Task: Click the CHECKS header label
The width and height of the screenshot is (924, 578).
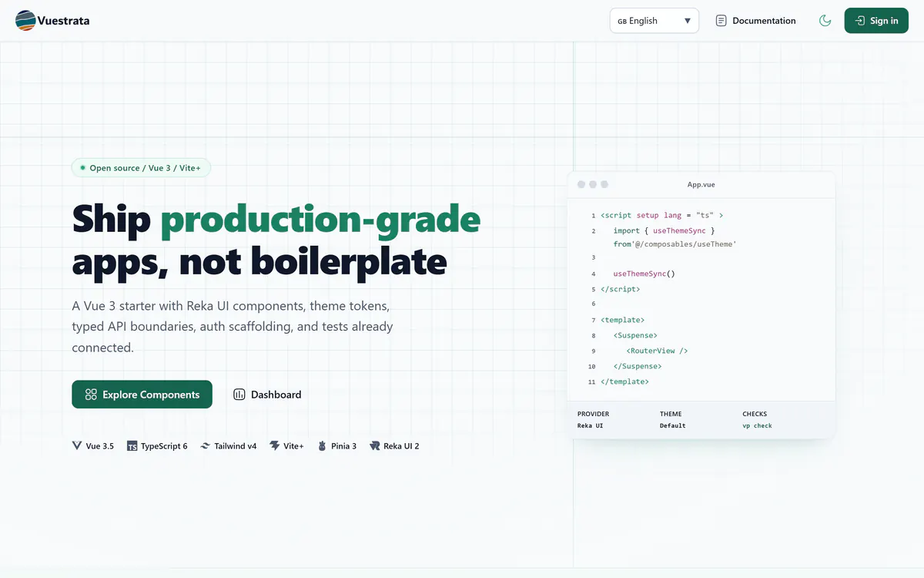Action: [755, 414]
